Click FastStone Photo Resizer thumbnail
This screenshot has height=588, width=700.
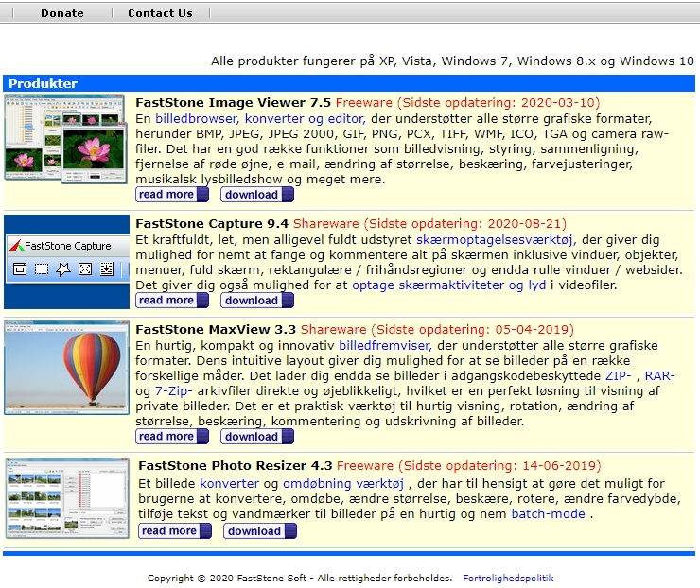(67, 498)
